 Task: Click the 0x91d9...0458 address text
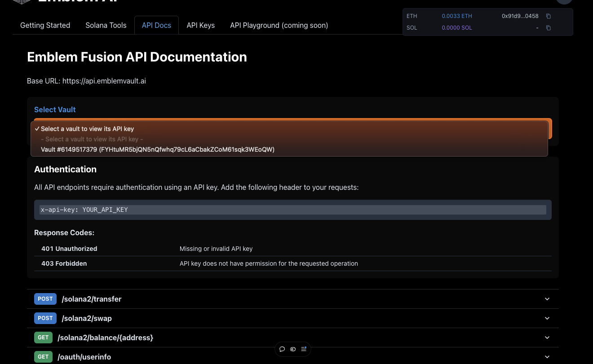click(520, 16)
